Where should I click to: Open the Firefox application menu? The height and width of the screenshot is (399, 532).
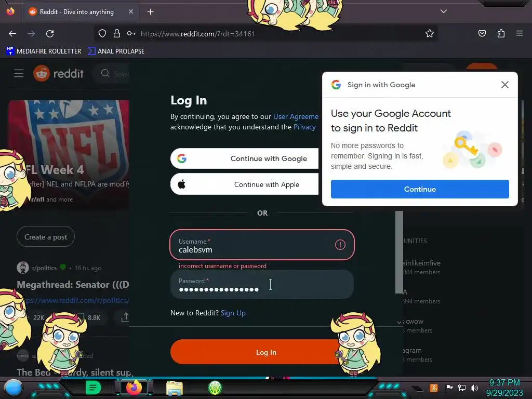tap(519, 33)
